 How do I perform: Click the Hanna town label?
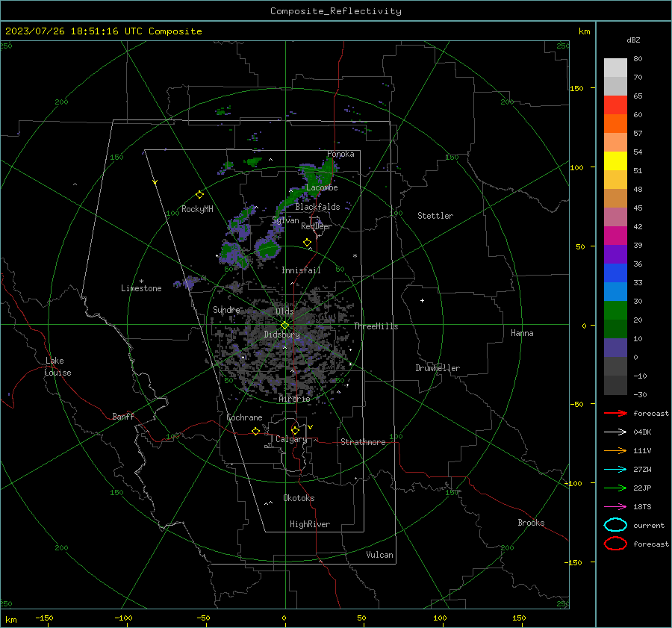pyautogui.click(x=522, y=333)
